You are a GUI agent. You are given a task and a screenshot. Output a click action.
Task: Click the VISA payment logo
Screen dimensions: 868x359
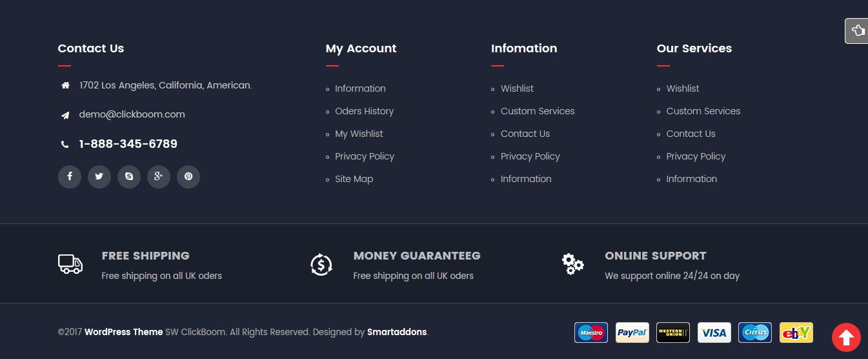pos(714,333)
